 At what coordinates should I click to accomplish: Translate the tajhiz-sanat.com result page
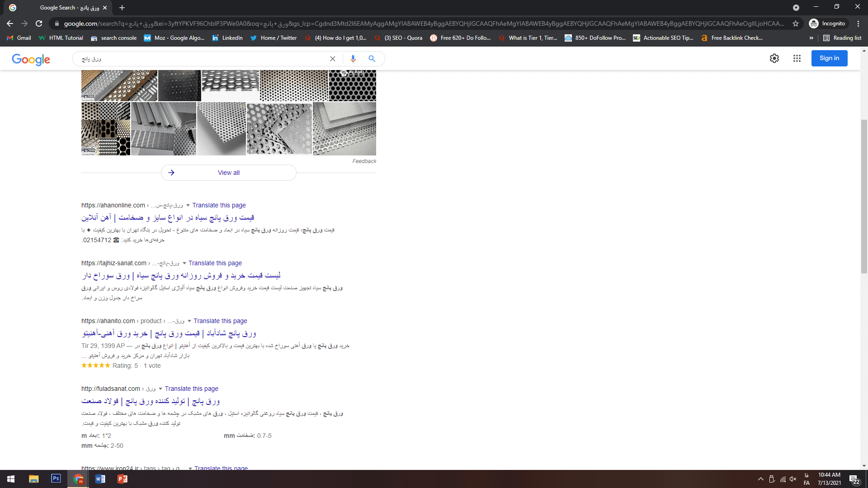click(215, 263)
